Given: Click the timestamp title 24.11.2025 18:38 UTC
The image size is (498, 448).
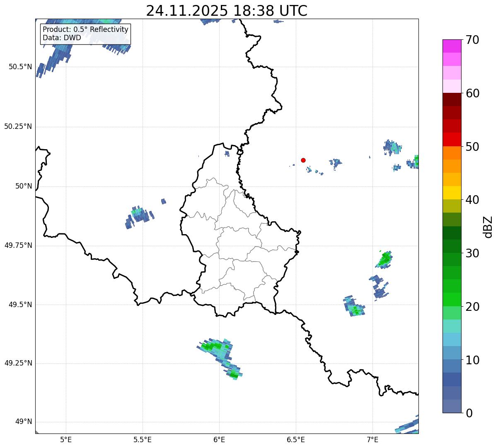Looking at the screenshot, I should coord(227,11).
